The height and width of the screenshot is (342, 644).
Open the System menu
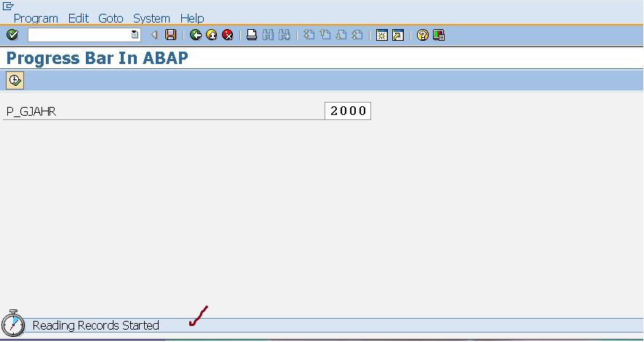(151, 18)
